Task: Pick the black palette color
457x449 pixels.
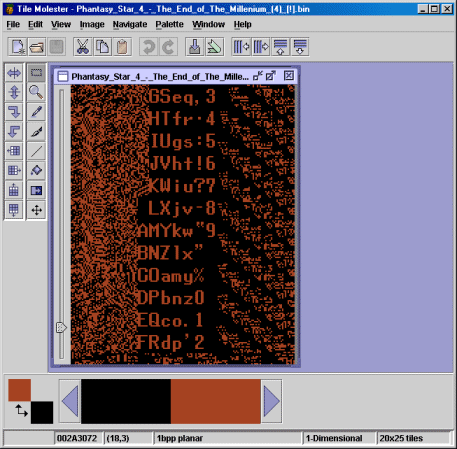Action: point(126,401)
